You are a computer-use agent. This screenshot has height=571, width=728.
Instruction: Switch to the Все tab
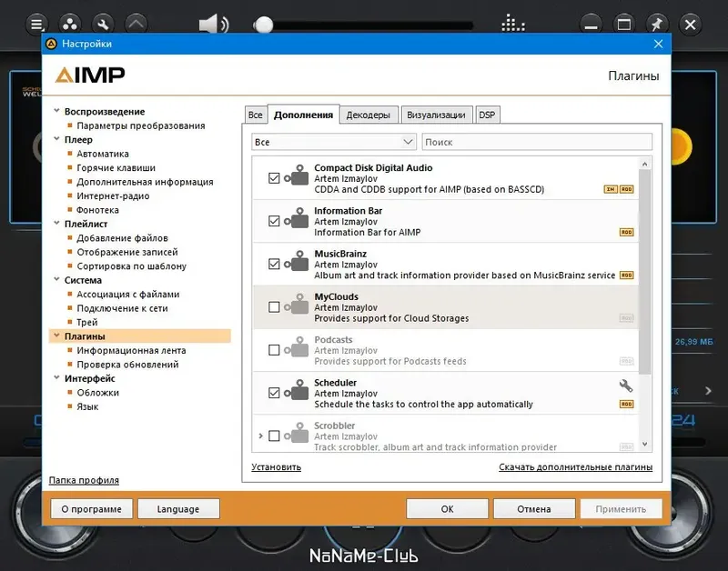[x=256, y=115]
